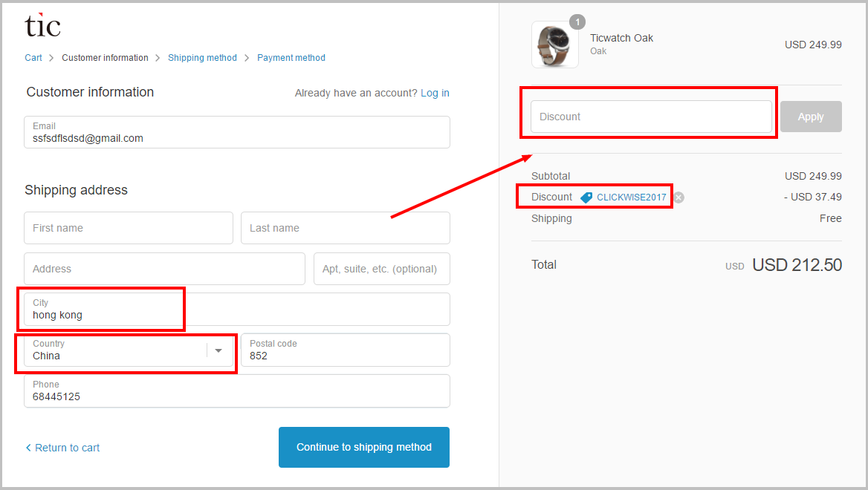Click the CLICKWISE2017 code text

coord(632,197)
